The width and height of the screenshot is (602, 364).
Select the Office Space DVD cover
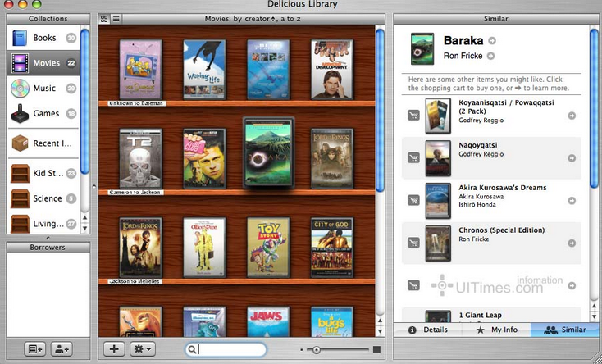coord(204,248)
